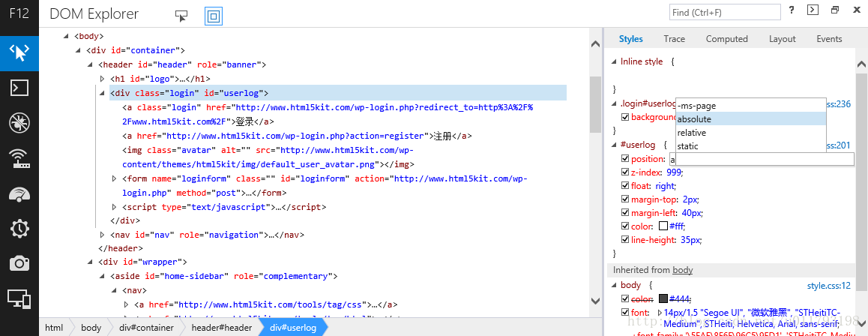Click the unpin window icon

pos(835,10)
